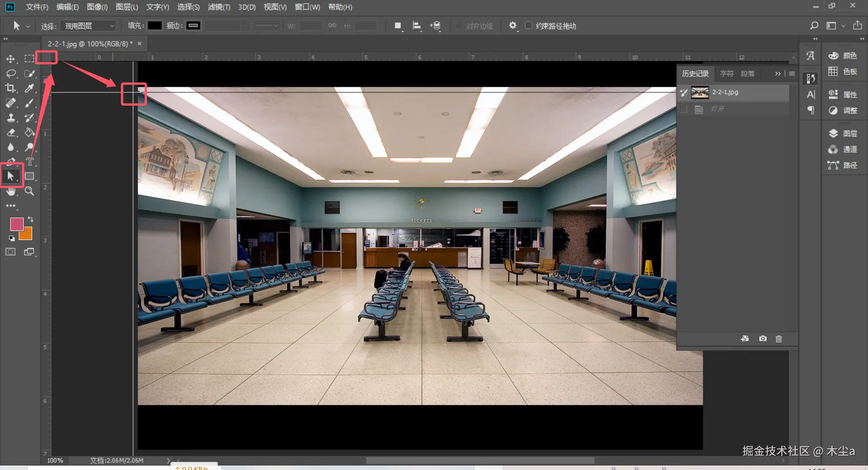Screen dimensions: 868x470
Task: Click the trash icon in History panel
Action: [x=778, y=338]
